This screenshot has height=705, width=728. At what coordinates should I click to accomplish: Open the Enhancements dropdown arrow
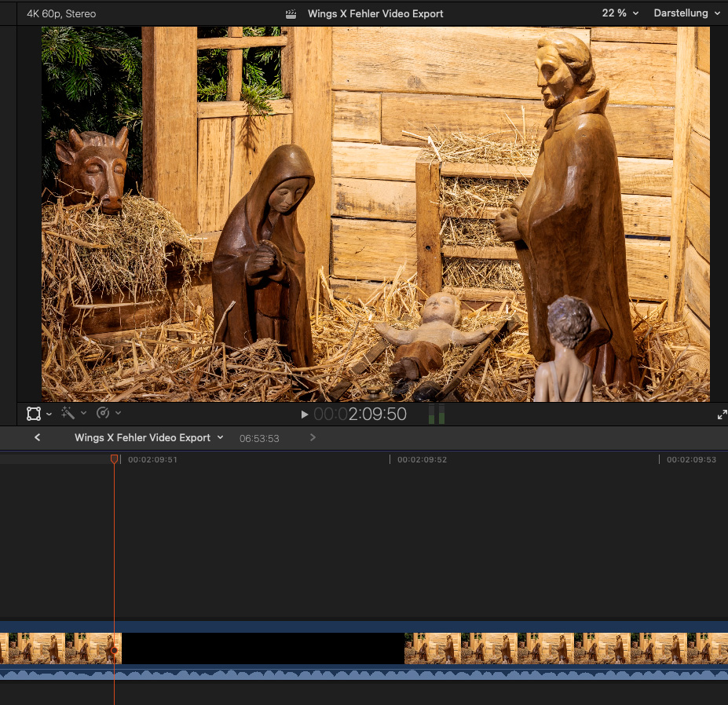[83, 414]
